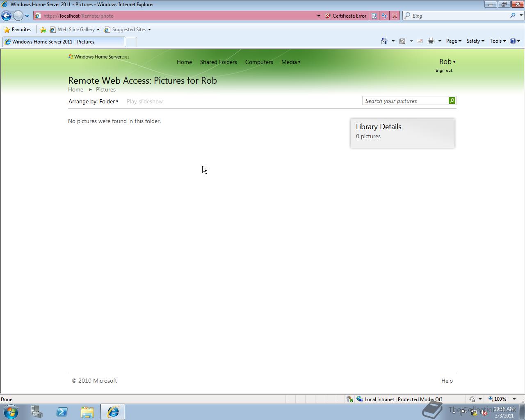Click the Certificate Error shield warning
Viewport: 525px width, 420px height.
[346, 16]
